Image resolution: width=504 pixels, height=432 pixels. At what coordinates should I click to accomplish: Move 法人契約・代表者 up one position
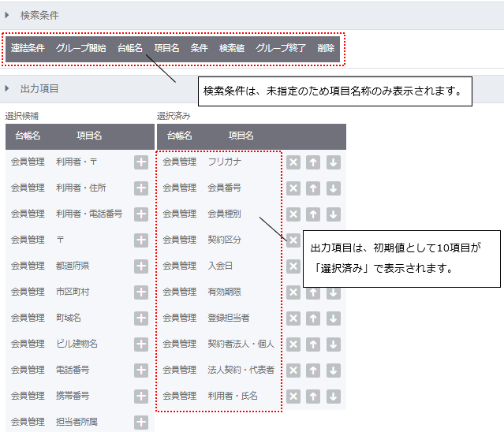(313, 370)
